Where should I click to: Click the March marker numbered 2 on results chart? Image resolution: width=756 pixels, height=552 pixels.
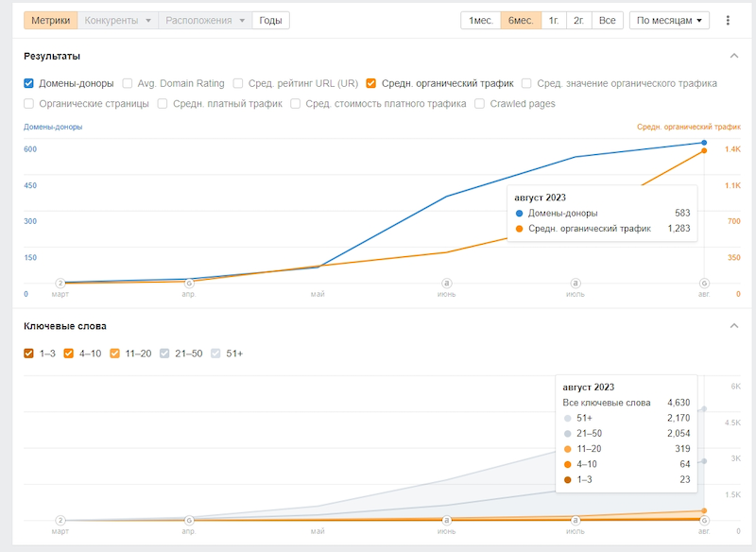click(x=60, y=283)
